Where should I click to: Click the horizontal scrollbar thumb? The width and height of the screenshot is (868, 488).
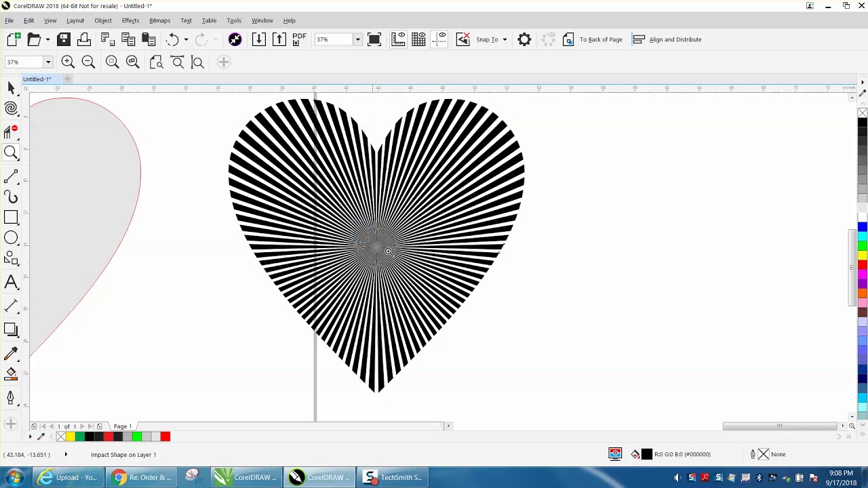pyautogui.click(x=780, y=426)
